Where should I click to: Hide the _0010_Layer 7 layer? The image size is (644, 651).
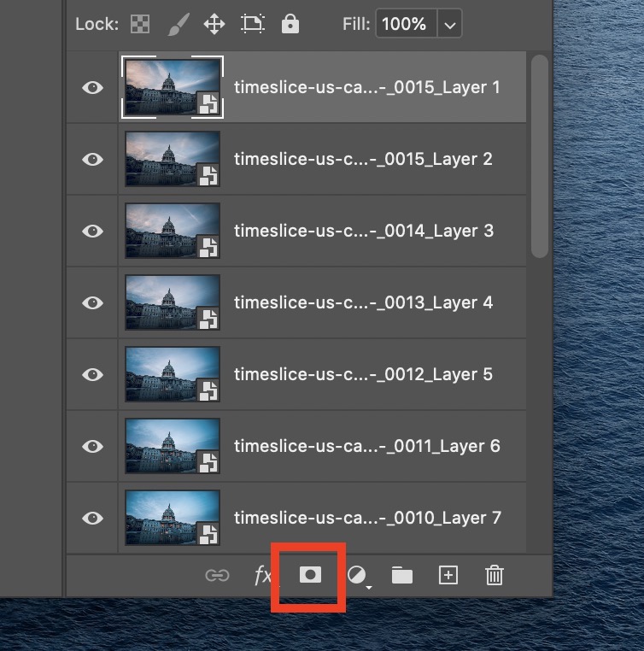tap(92, 519)
